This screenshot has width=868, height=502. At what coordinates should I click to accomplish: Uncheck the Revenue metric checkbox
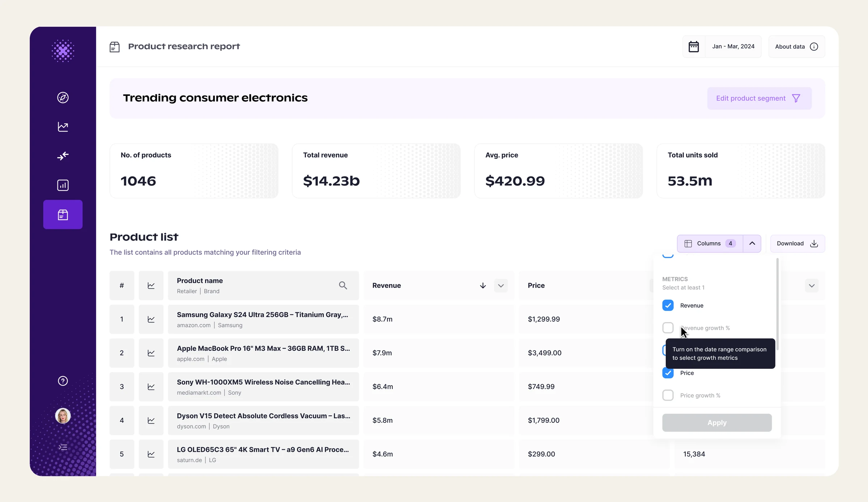click(x=668, y=305)
